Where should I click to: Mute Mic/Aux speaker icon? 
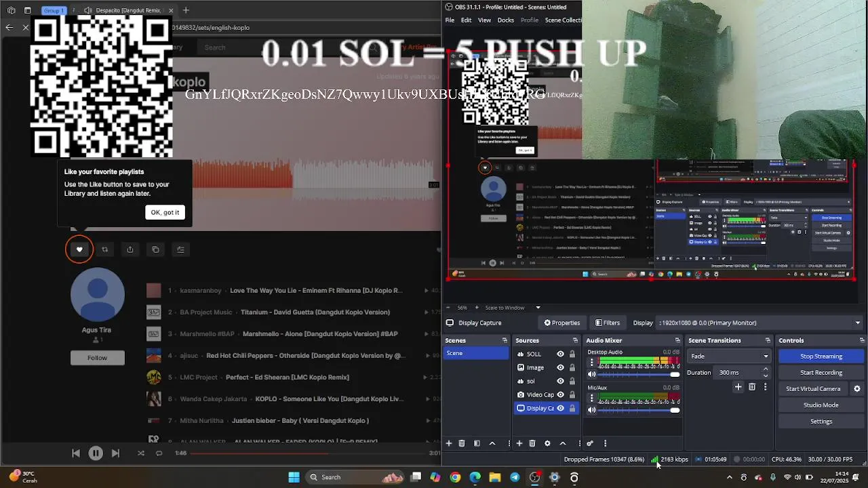pyautogui.click(x=592, y=409)
